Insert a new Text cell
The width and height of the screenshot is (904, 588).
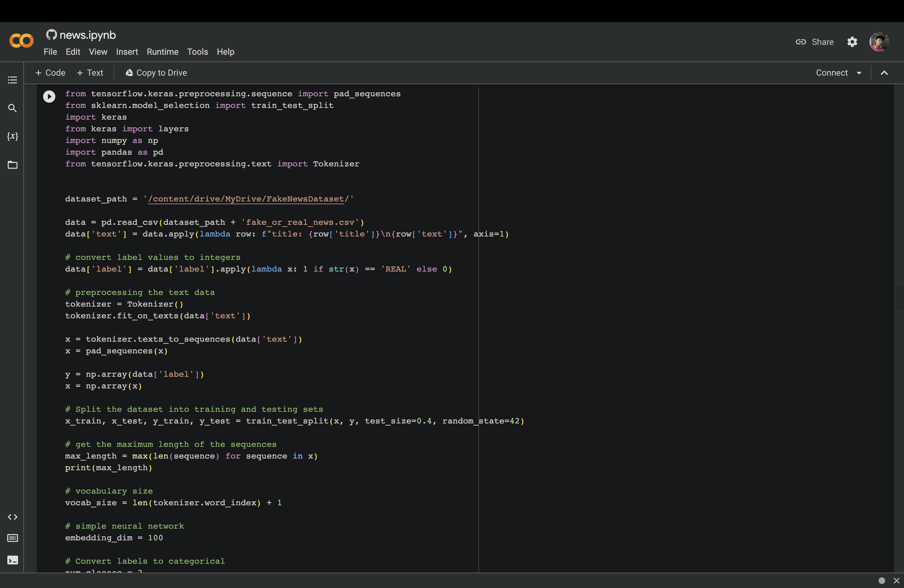click(x=90, y=73)
